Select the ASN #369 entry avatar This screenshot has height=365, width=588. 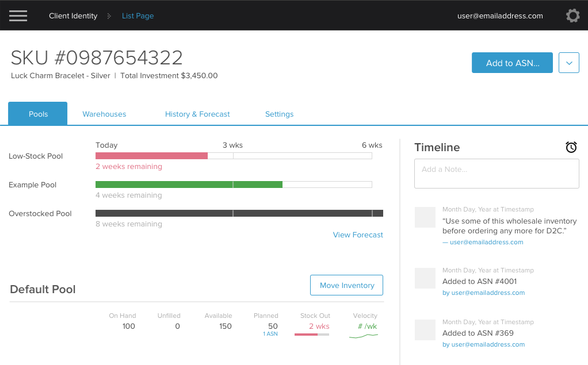(425, 330)
